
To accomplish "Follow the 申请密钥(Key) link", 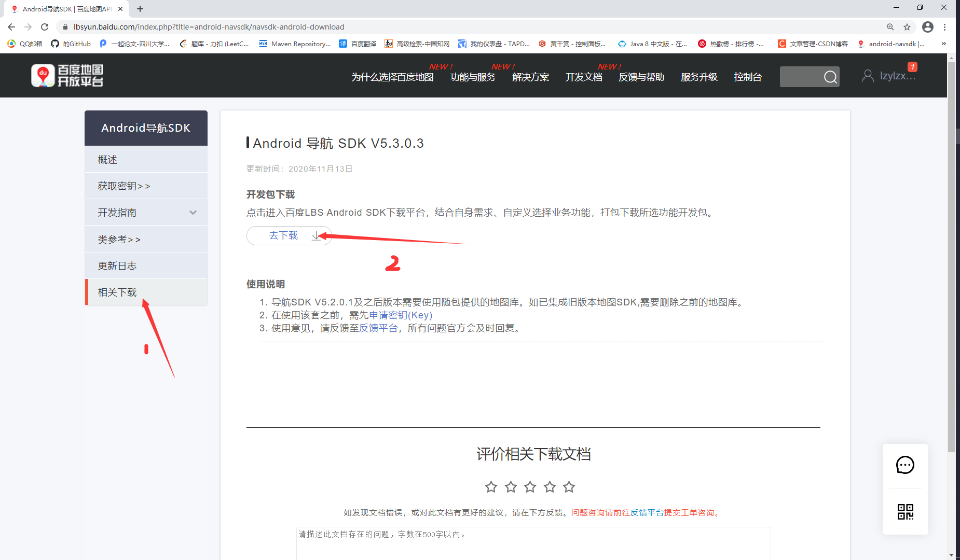I will [x=401, y=315].
